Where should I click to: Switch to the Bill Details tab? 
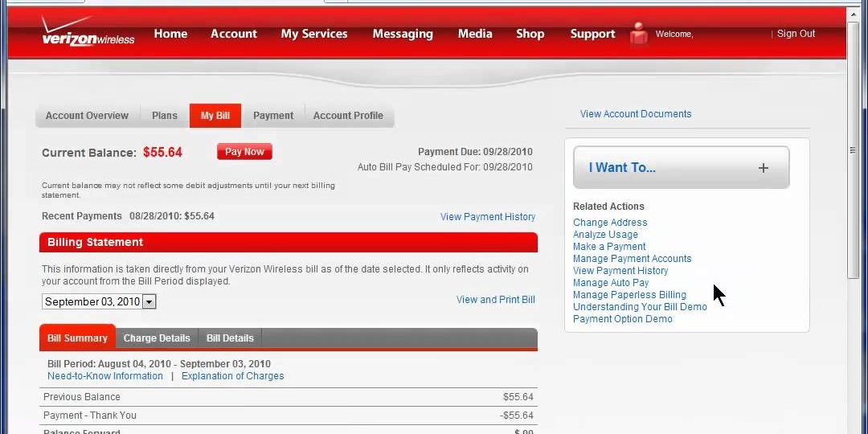230,338
